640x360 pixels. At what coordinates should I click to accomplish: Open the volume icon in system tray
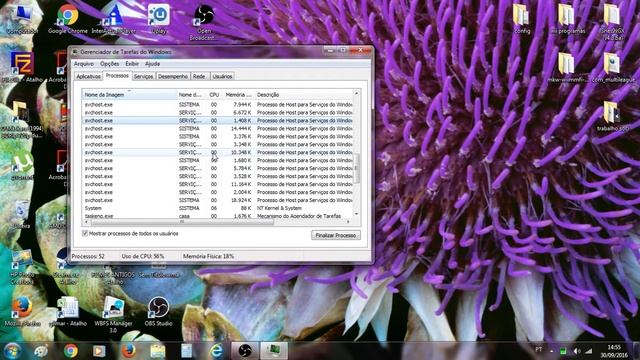pyautogui.click(x=576, y=351)
